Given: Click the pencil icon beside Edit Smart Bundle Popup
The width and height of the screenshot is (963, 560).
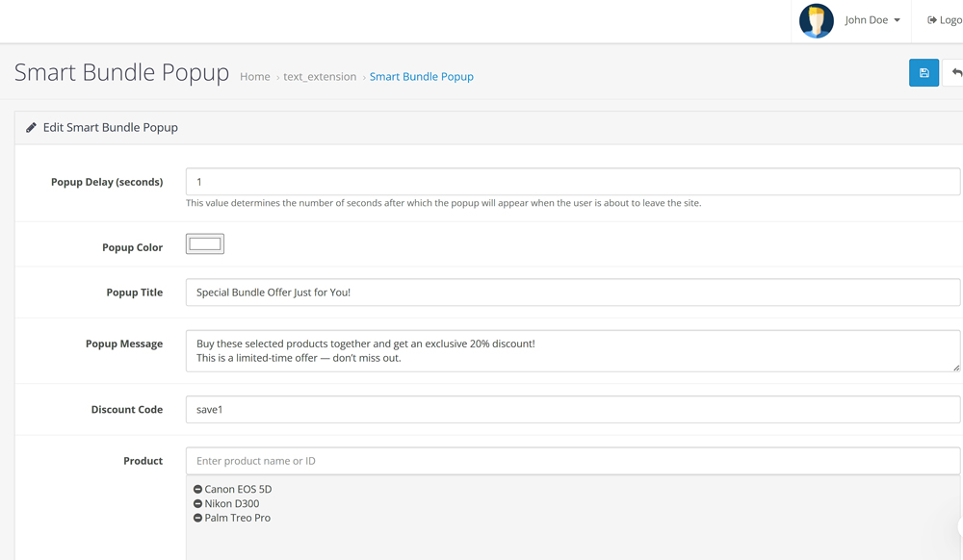Looking at the screenshot, I should tap(31, 127).
